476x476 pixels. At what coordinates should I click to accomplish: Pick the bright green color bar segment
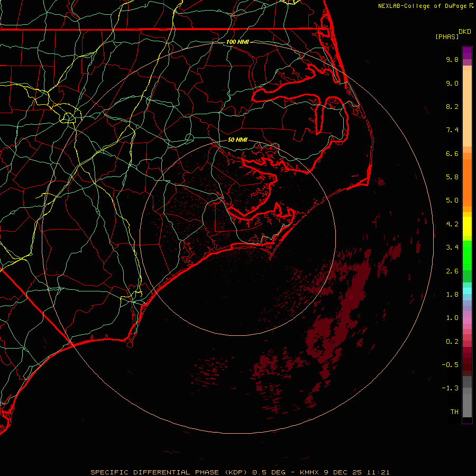467,255
